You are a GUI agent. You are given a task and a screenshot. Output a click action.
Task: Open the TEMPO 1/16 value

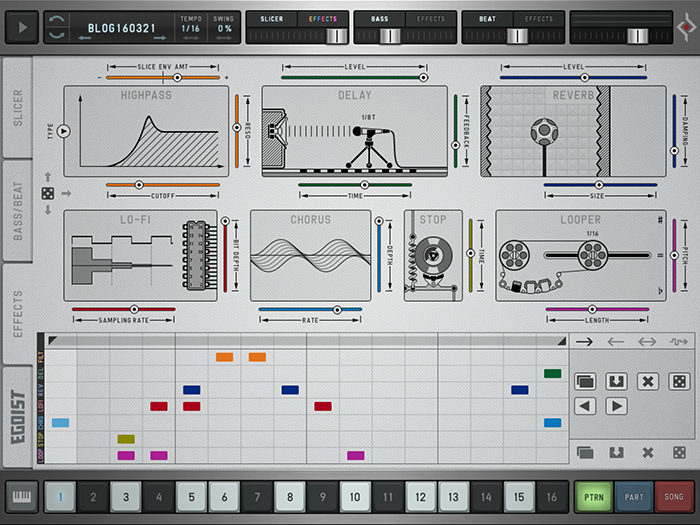pyautogui.click(x=191, y=29)
